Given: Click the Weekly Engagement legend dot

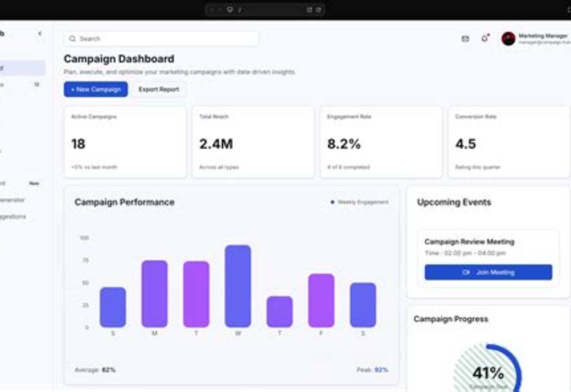Looking at the screenshot, I should (x=332, y=202).
